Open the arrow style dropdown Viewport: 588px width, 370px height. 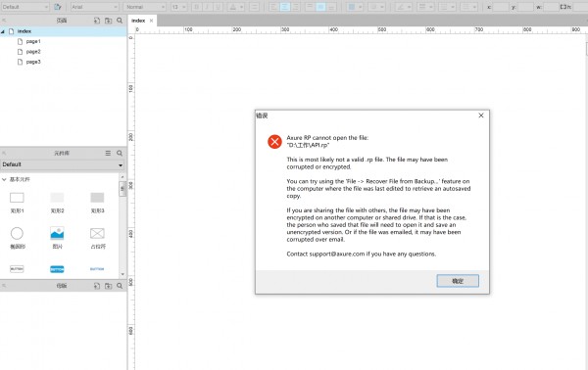coord(468,7)
